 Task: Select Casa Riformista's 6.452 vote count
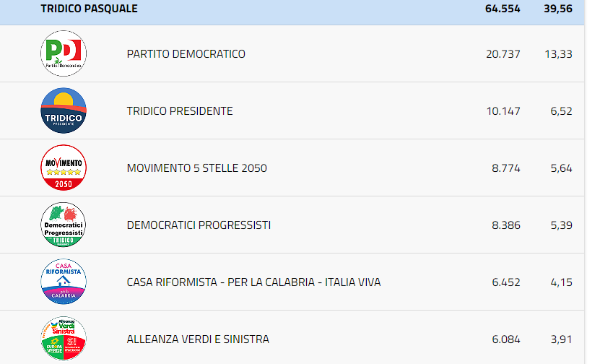click(505, 282)
